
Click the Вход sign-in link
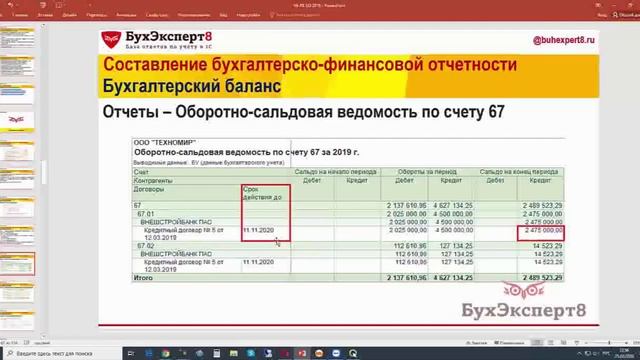(x=602, y=15)
